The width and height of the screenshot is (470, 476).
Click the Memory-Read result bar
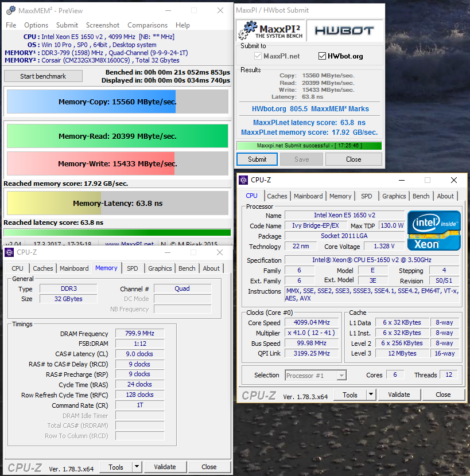[x=118, y=136]
